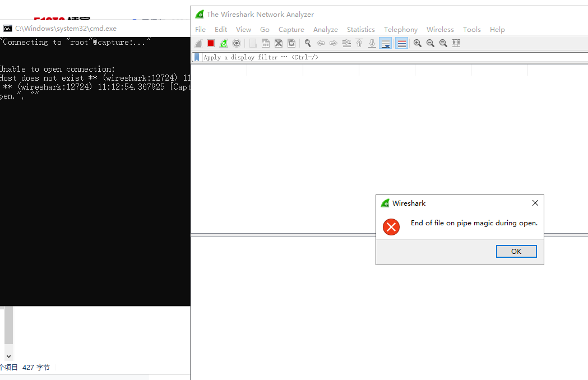This screenshot has height=380, width=588.
Task: Open the Statistics menu
Action: [361, 30]
